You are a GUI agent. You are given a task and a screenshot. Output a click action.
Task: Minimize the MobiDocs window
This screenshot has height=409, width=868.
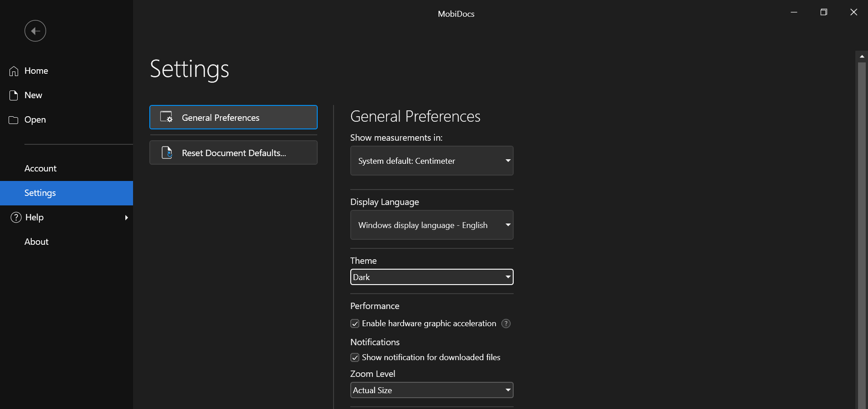click(794, 12)
